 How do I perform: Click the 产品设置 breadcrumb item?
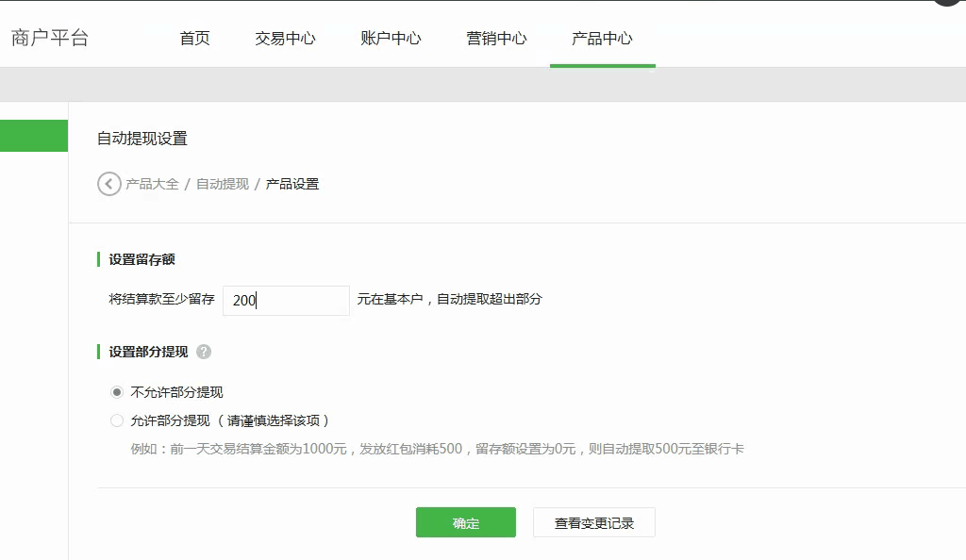point(292,184)
